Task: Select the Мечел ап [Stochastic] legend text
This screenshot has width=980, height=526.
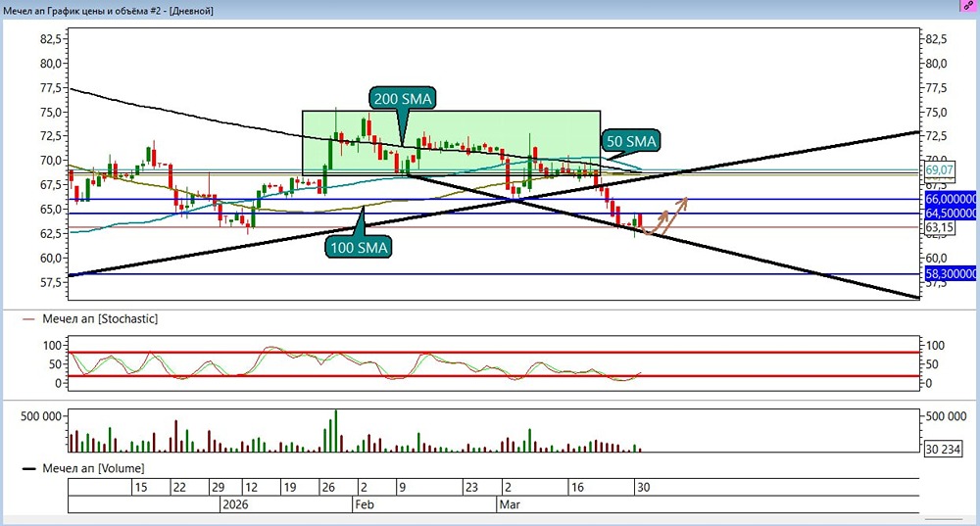Action: click(x=100, y=319)
